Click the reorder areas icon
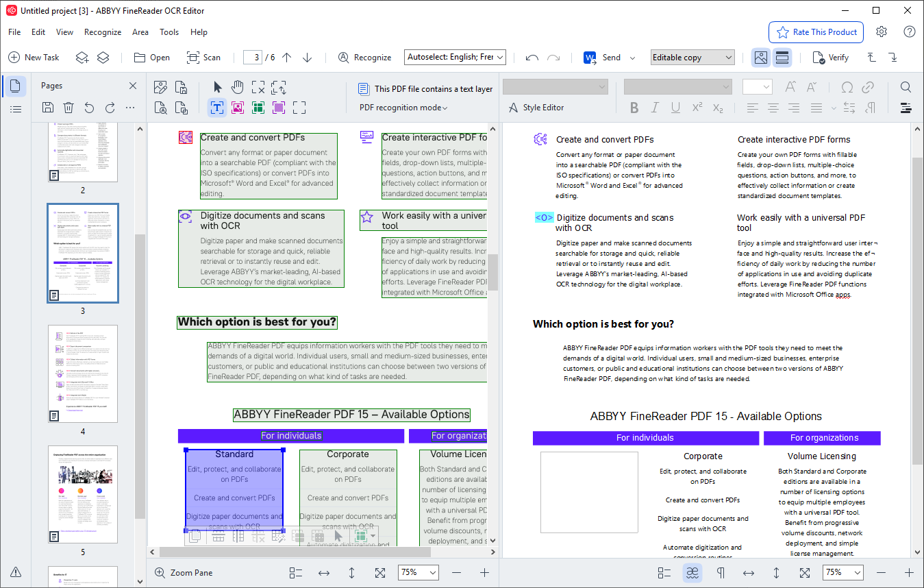This screenshot has width=924, height=588. pos(279,87)
